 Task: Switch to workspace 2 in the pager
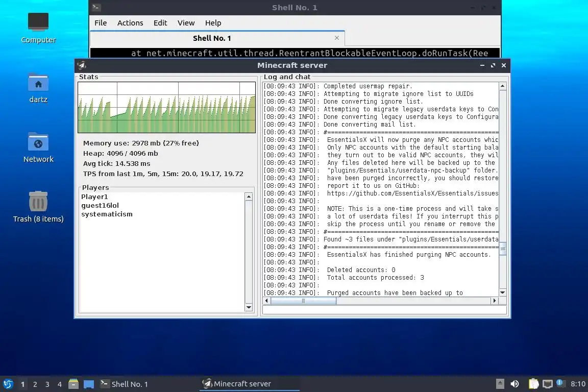point(35,384)
